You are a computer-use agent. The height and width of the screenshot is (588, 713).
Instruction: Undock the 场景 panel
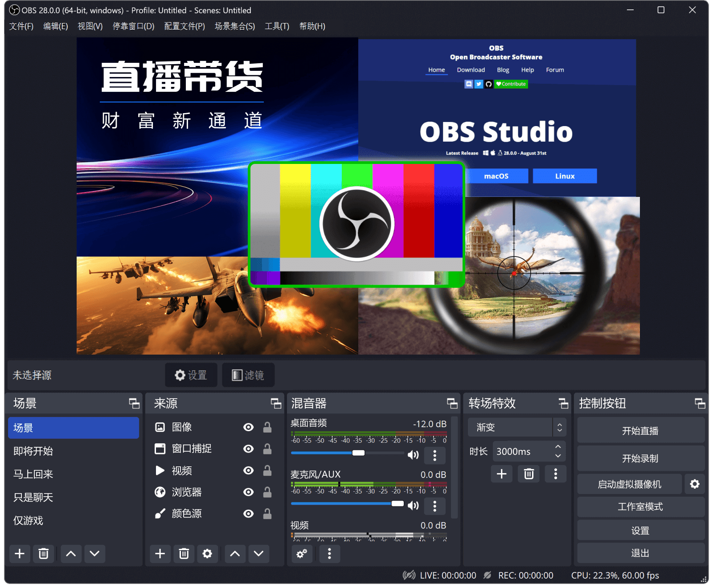tap(134, 404)
